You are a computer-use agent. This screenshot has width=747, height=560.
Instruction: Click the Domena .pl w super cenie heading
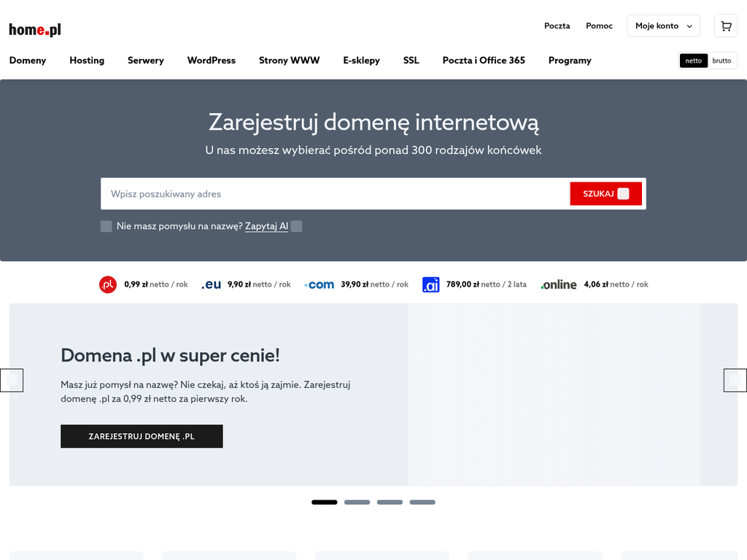170,356
